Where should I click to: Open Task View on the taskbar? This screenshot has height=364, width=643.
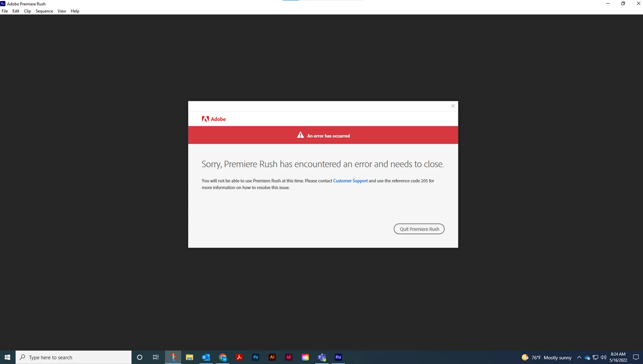156,357
